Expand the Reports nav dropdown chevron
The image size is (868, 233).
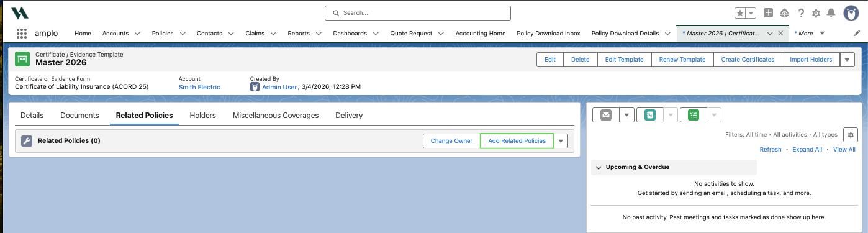point(319,34)
